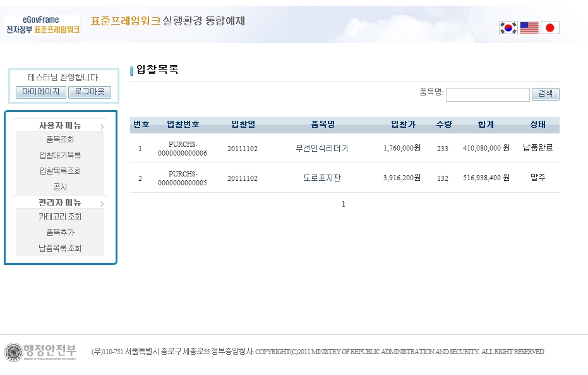Screen dimensions: 588x375
Task: Go to 입찰목록조회 menu item
Action: click(60, 171)
